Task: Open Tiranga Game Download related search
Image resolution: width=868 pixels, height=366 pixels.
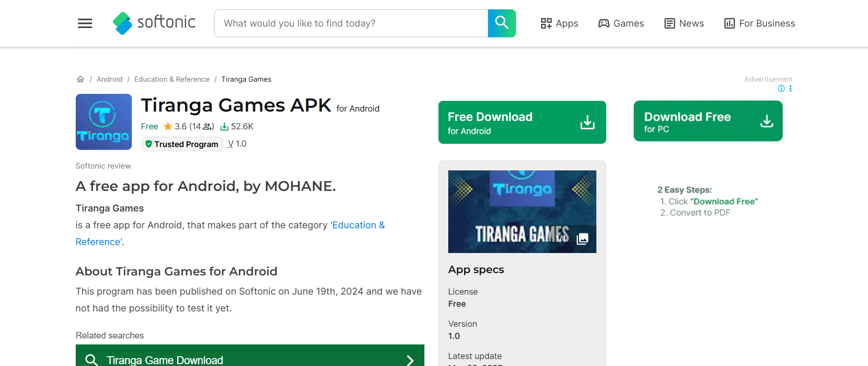Action: coord(250,360)
